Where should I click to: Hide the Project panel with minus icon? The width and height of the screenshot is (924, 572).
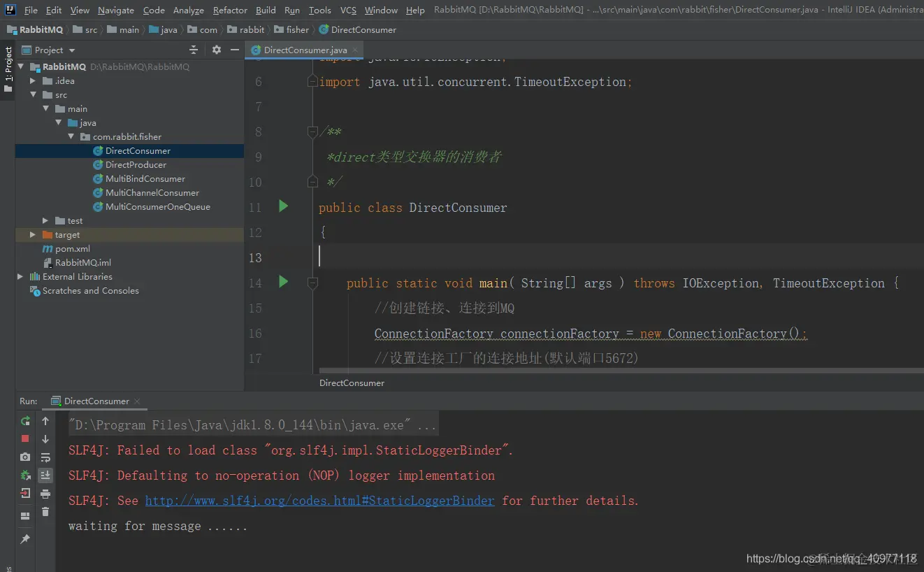click(235, 50)
